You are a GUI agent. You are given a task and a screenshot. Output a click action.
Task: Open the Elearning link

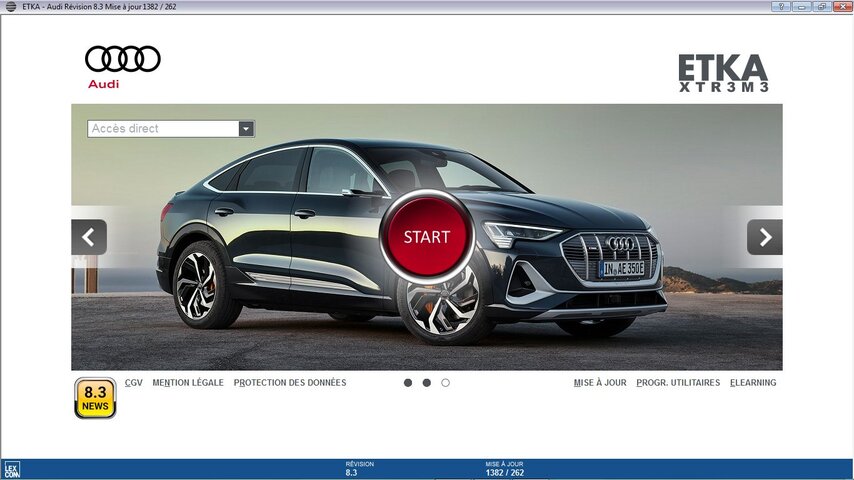(753, 382)
